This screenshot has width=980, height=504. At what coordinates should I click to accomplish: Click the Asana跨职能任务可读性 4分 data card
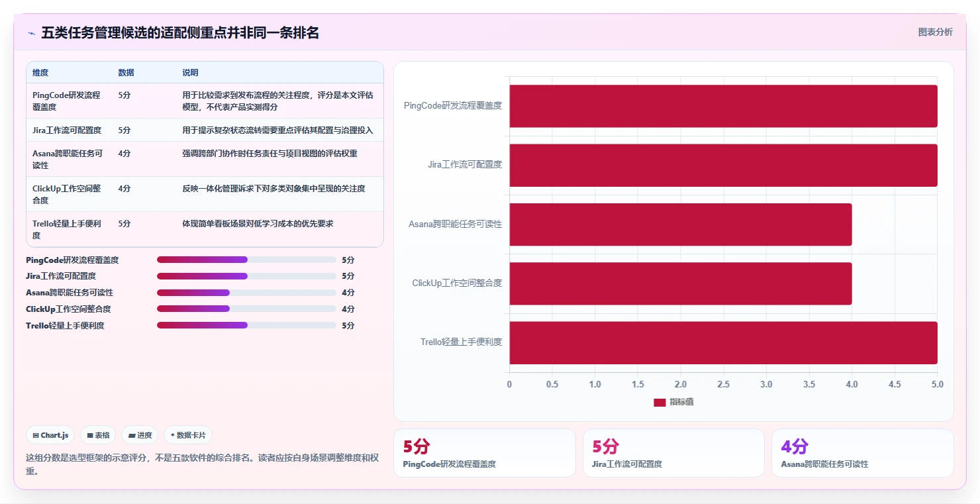click(x=863, y=453)
